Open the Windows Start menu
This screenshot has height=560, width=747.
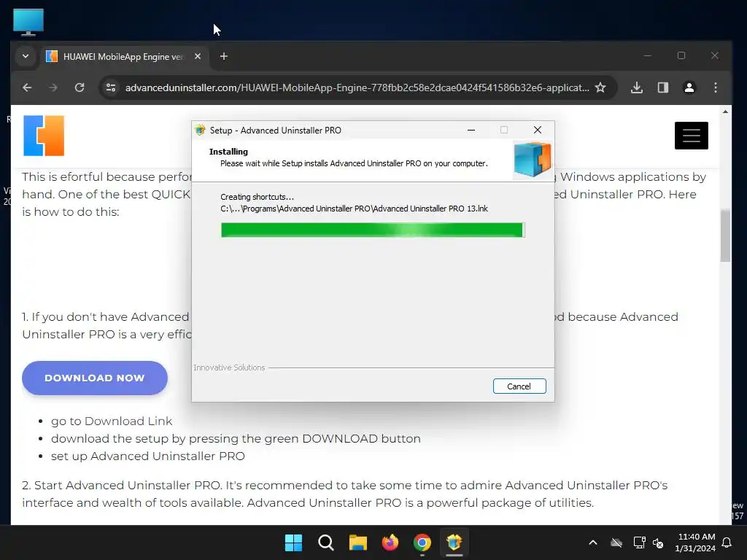tap(293, 542)
